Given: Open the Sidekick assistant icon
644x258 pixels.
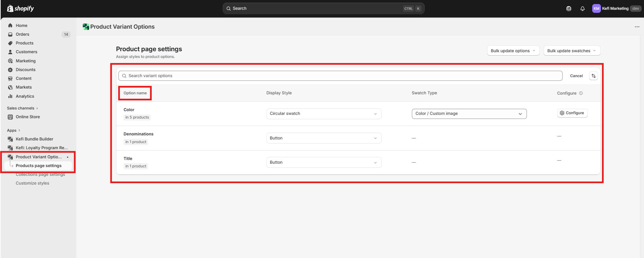Looking at the screenshot, I should pos(569,9).
